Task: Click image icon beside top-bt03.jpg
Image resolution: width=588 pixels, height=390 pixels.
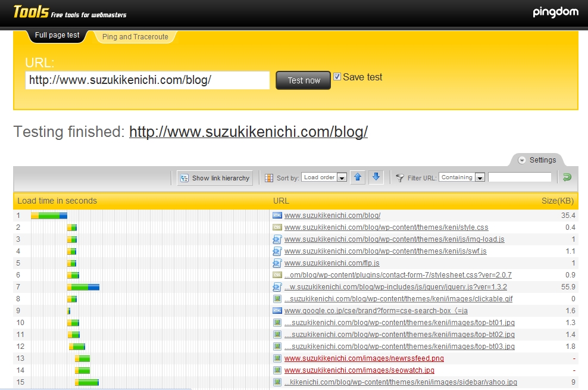Action: coord(277,347)
